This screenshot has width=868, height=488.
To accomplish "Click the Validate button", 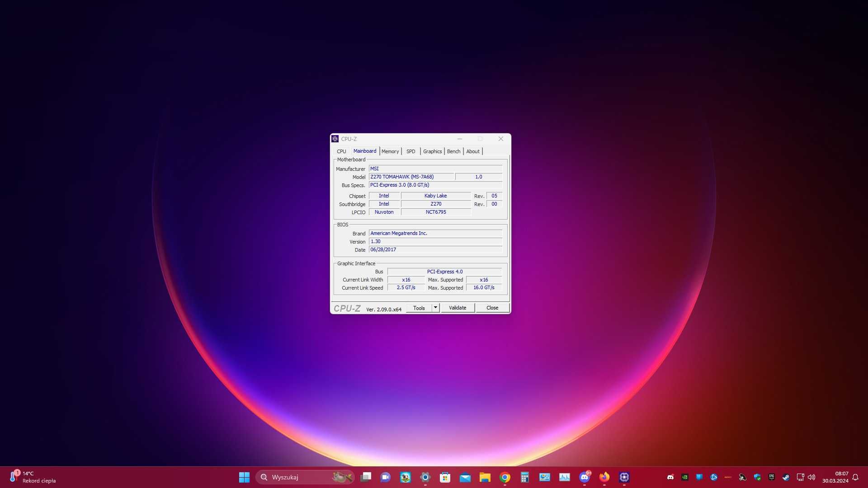I will [458, 308].
